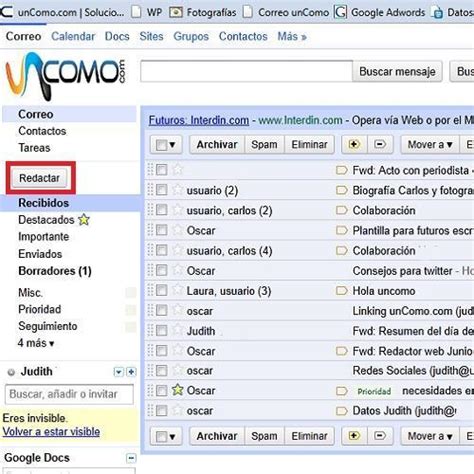The width and height of the screenshot is (474, 474).
Task: Check the usuario, carlos (2) message checkbox
Action: coord(162,210)
